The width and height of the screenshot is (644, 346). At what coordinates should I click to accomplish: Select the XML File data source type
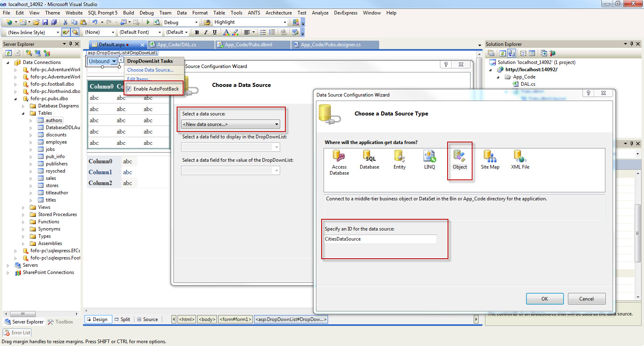(x=520, y=160)
